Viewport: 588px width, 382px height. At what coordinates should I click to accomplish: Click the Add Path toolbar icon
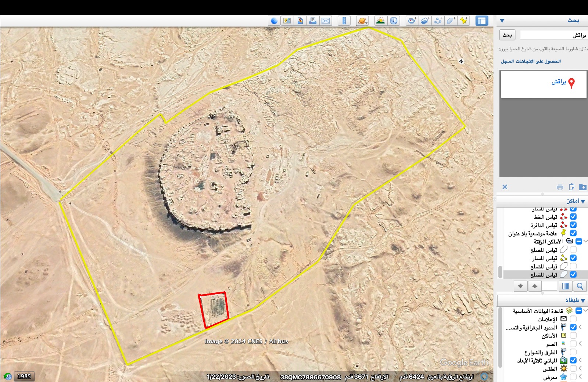(438, 21)
